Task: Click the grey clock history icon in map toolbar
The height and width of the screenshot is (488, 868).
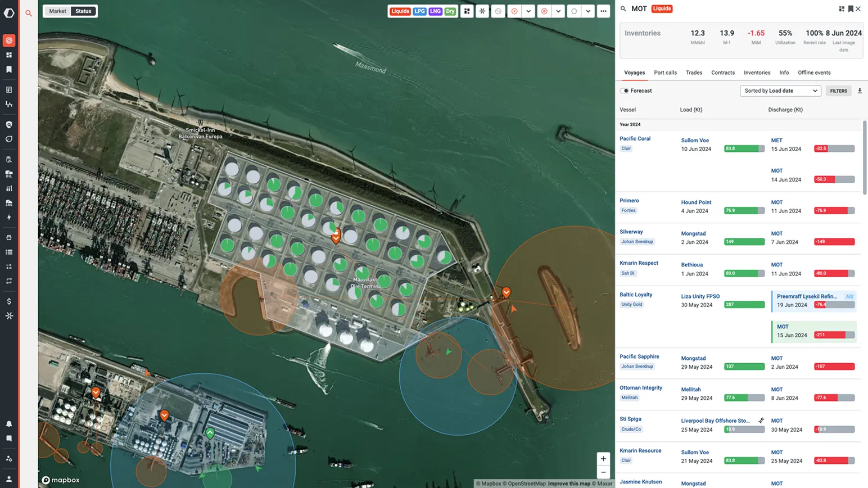Action: (x=498, y=11)
